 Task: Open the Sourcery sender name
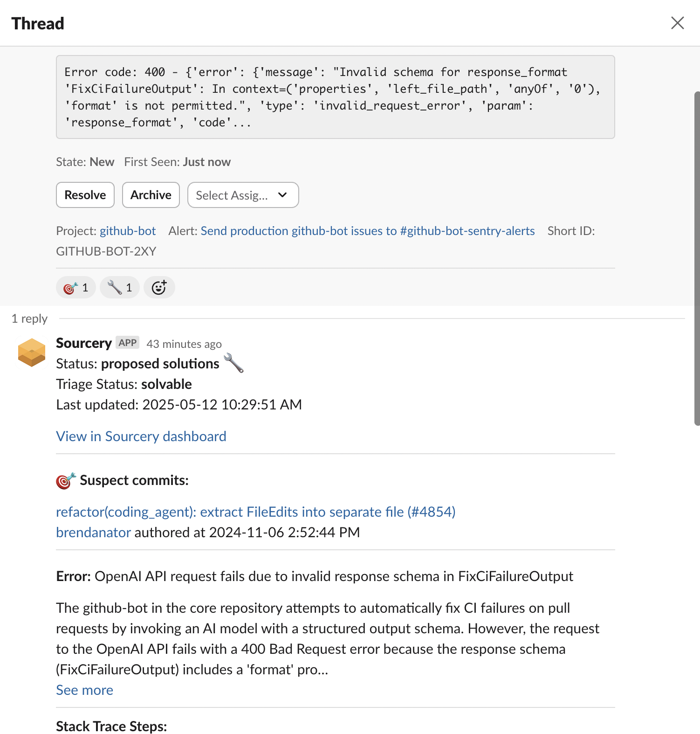tap(84, 343)
